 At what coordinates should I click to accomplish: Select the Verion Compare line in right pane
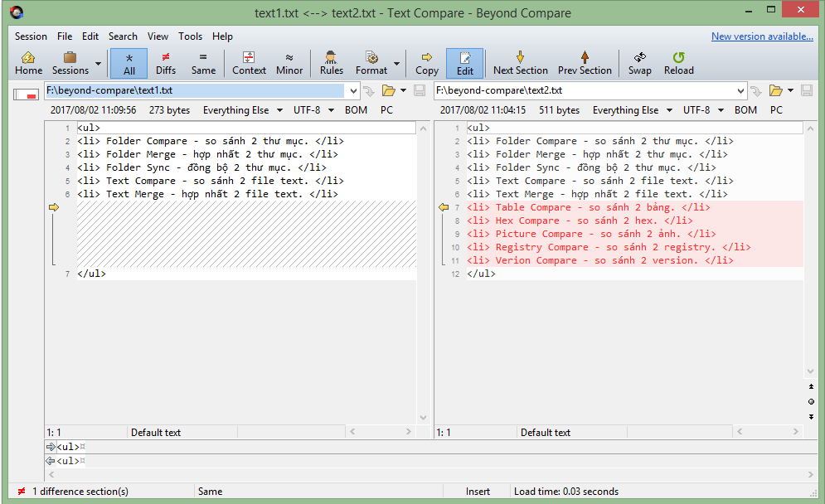(635, 260)
